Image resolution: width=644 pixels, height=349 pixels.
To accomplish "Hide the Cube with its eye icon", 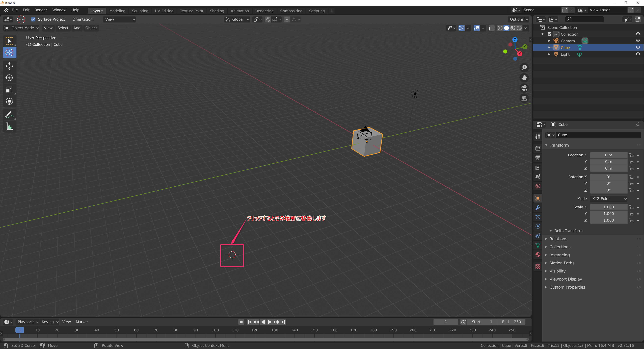I will 638,47.
